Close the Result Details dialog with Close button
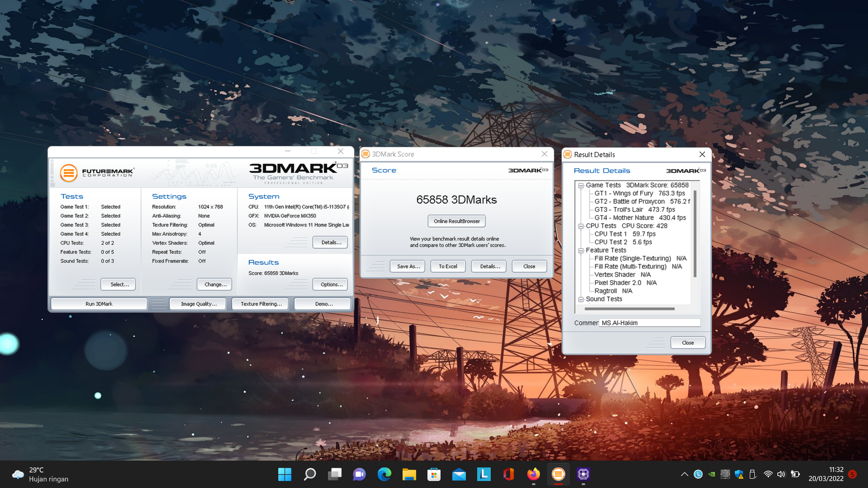The width and height of the screenshot is (868, 488). click(688, 343)
